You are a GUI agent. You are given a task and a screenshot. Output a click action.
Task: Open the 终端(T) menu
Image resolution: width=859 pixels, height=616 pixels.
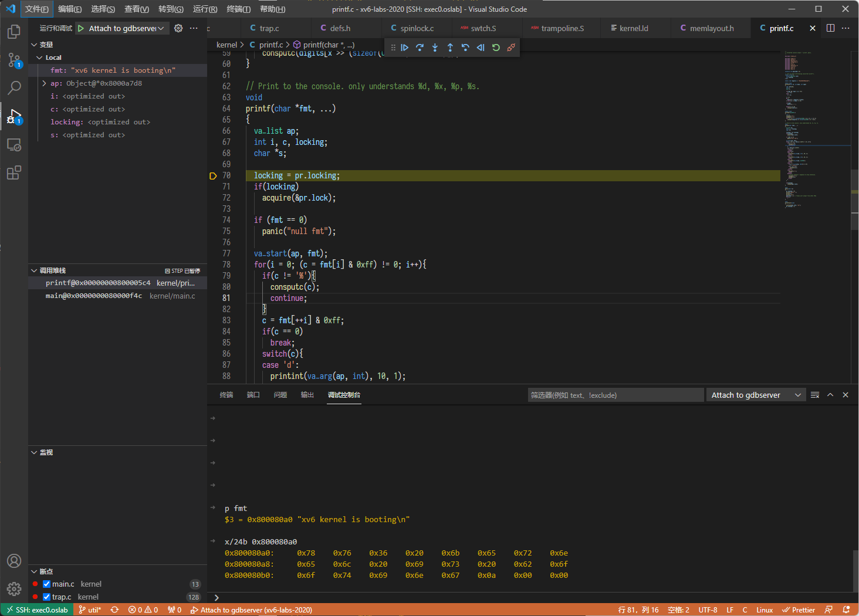pos(238,9)
